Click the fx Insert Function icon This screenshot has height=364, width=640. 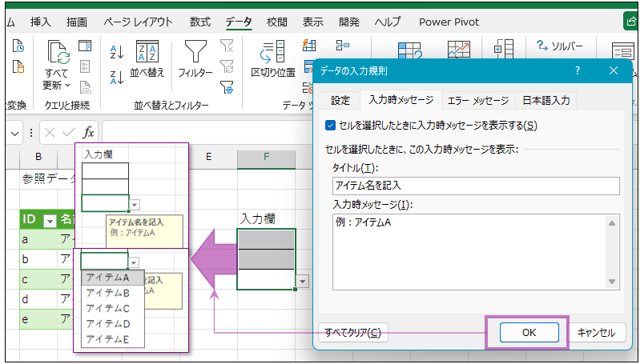(x=89, y=133)
